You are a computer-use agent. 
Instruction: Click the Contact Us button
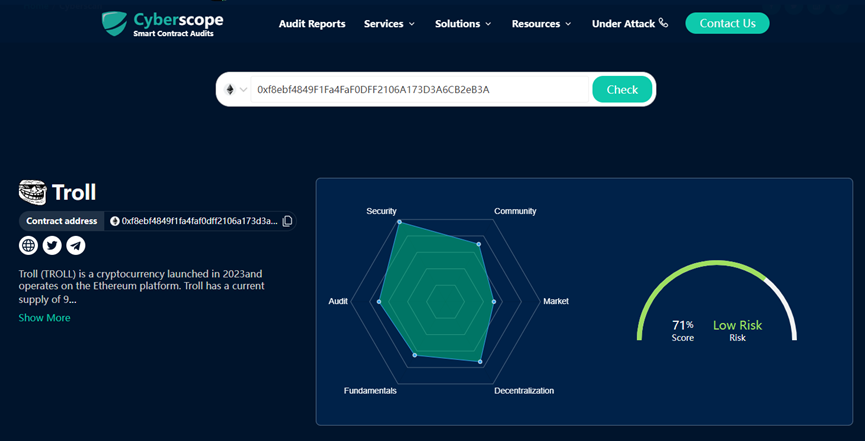[727, 23]
